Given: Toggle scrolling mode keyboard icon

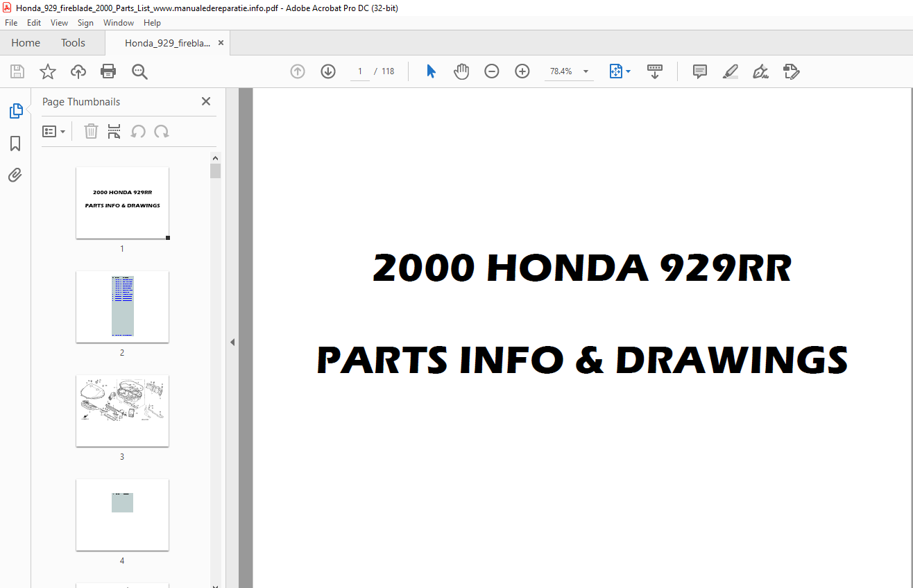Looking at the screenshot, I should (655, 71).
